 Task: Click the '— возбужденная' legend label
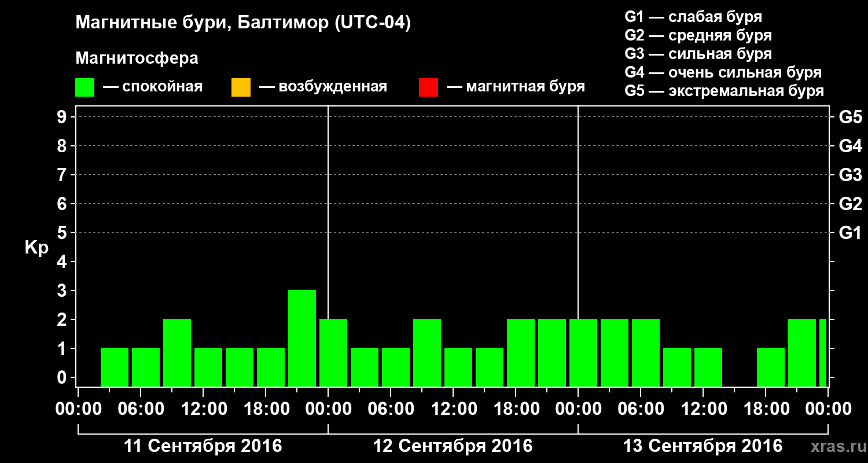323,87
